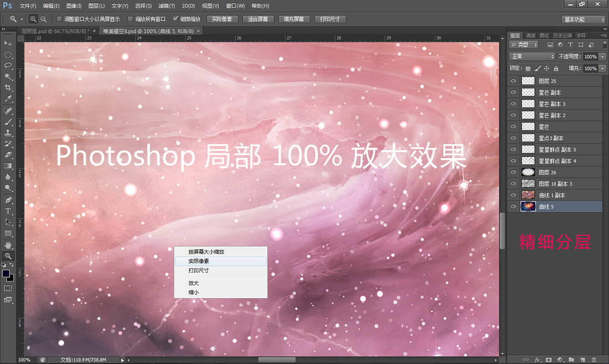Select the Path Selection tool
609x364 pixels.
coord(8,222)
